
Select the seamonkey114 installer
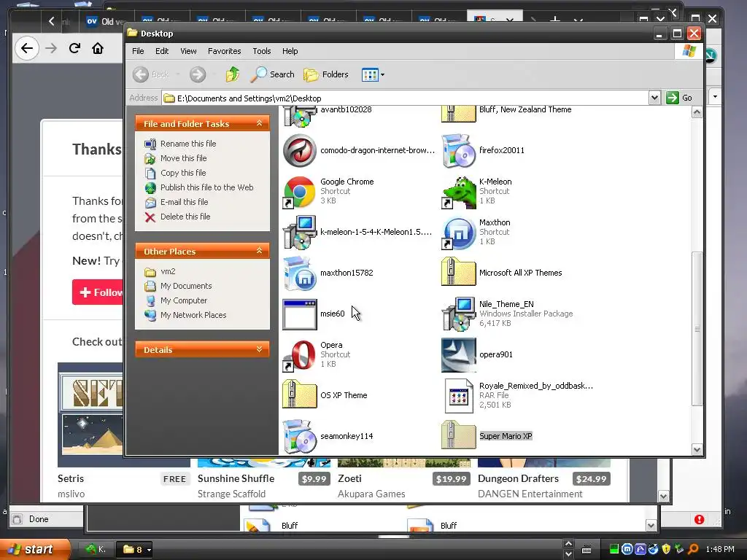[x=328, y=436]
